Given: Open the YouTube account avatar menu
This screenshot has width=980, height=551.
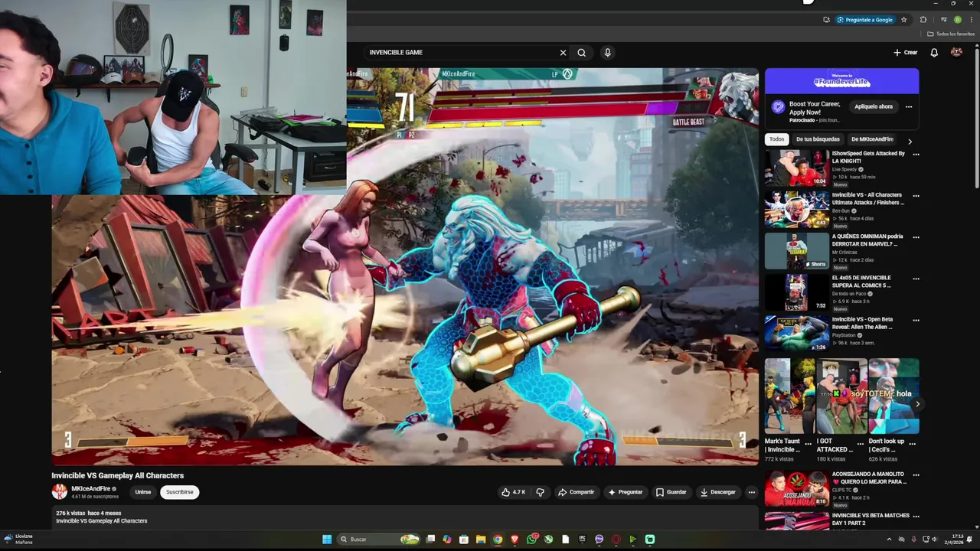Looking at the screenshot, I should (956, 52).
